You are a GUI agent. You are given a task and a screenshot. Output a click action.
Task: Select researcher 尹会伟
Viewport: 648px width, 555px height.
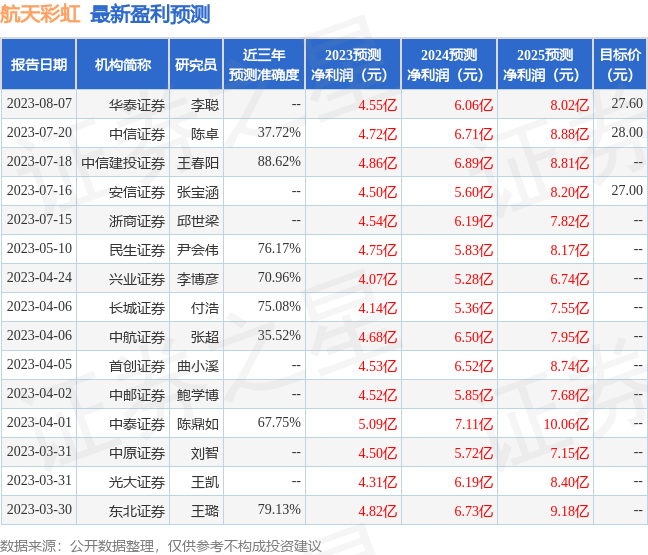198,250
